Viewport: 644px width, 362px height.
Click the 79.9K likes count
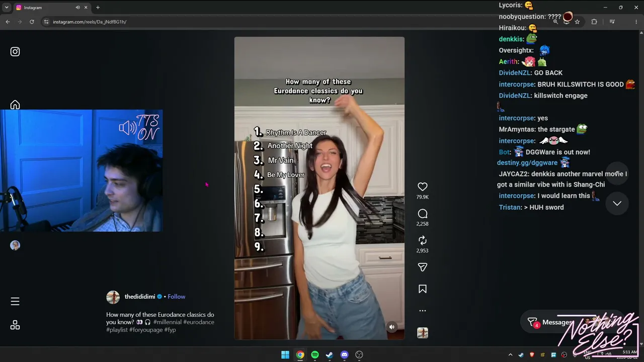[423, 197]
